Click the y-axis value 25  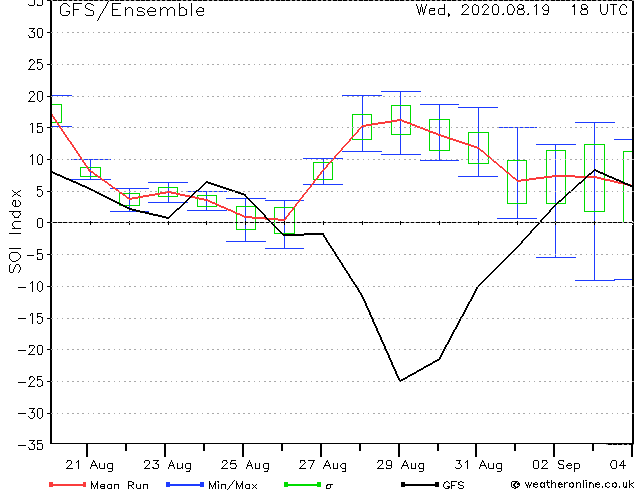tap(35, 64)
